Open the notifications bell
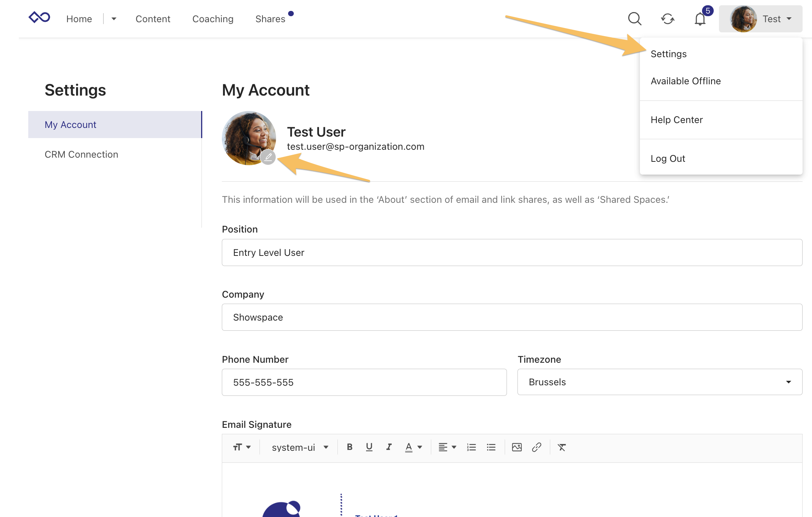 click(700, 19)
